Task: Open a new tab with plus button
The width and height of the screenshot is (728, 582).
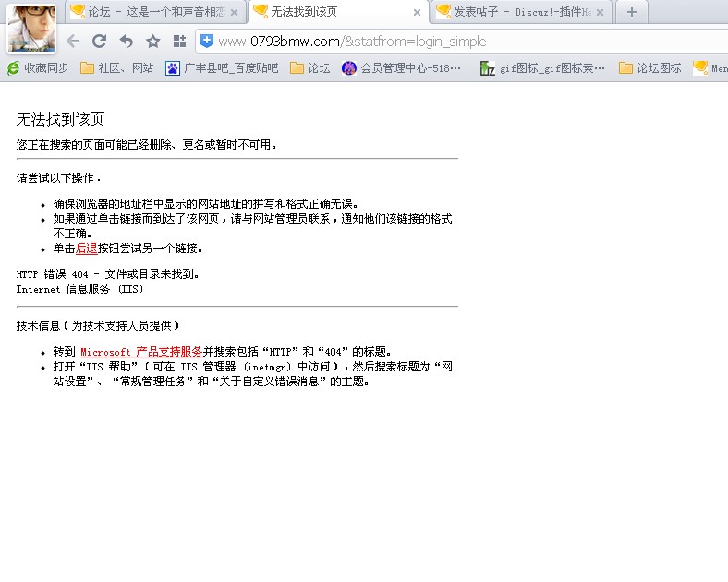Action: [631, 12]
